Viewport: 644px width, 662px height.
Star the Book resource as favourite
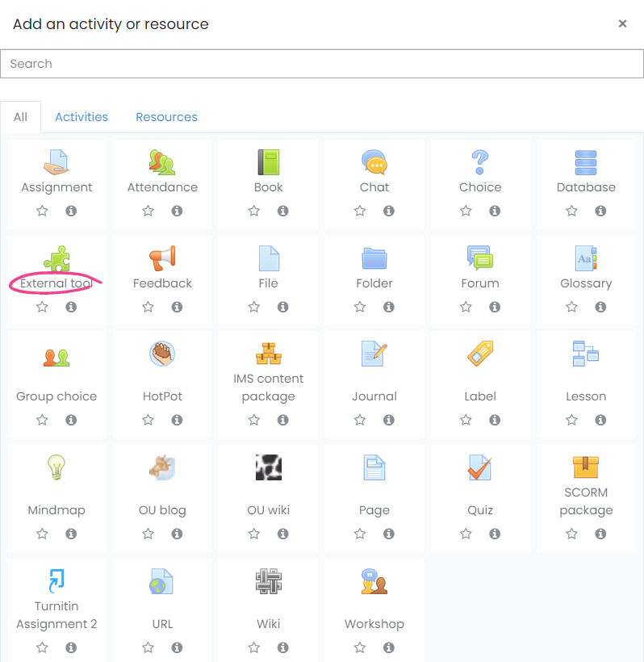click(x=254, y=211)
